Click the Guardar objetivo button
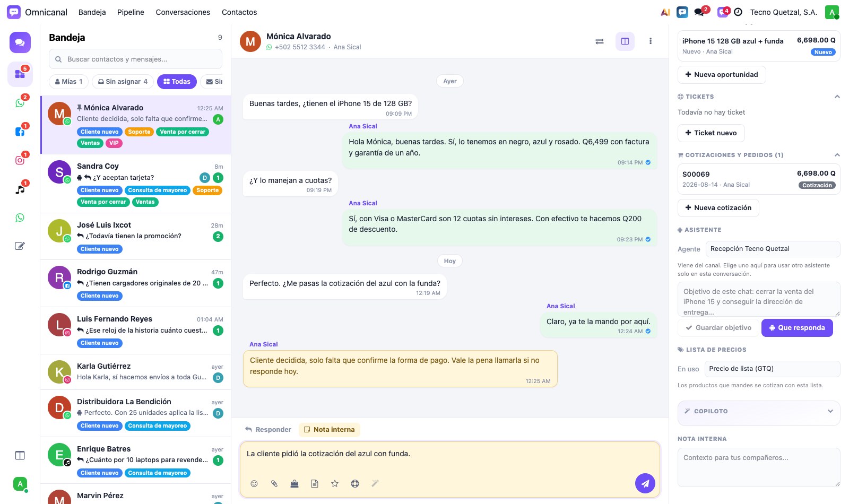The height and width of the screenshot is (504, 849). (x=718, y=328)
